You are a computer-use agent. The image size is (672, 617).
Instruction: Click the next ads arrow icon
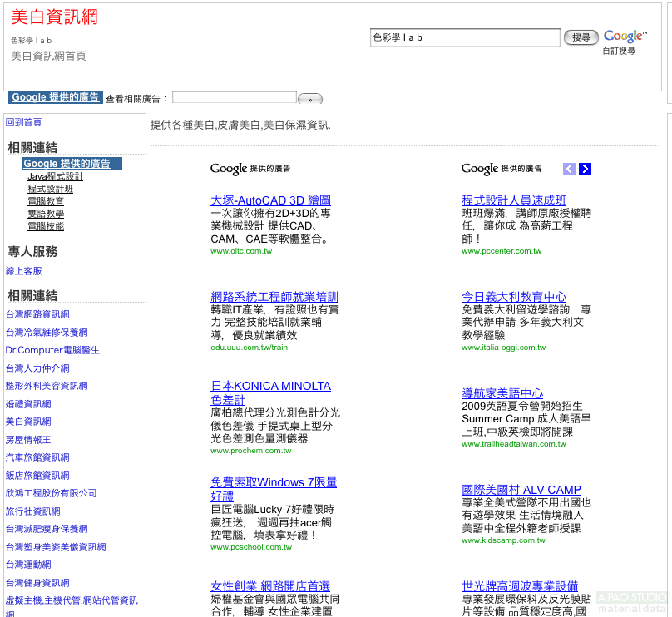coord(586,169)
